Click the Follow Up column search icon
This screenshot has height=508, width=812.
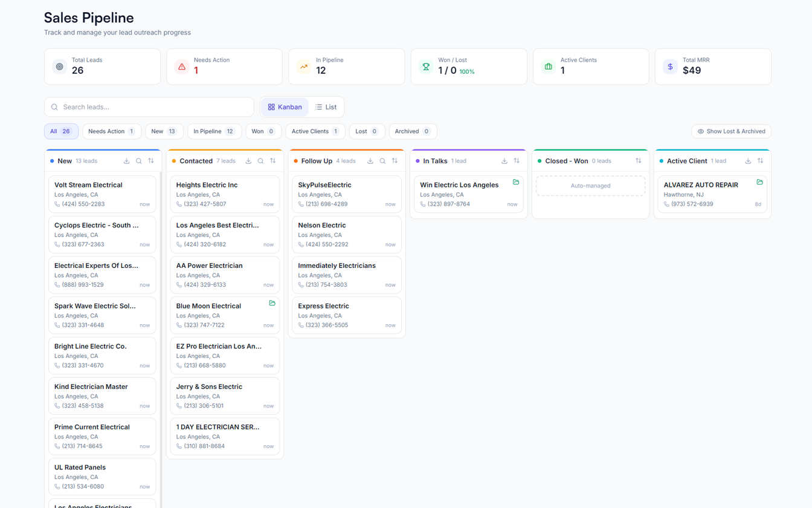pos(382,161)
